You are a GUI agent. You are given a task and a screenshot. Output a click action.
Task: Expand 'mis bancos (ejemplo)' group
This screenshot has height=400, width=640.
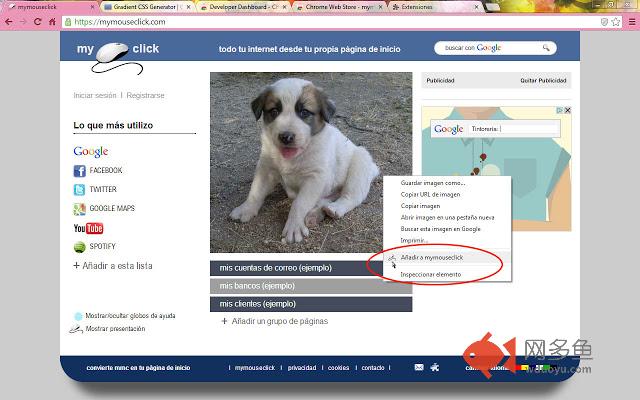click(x=311, y=286)
